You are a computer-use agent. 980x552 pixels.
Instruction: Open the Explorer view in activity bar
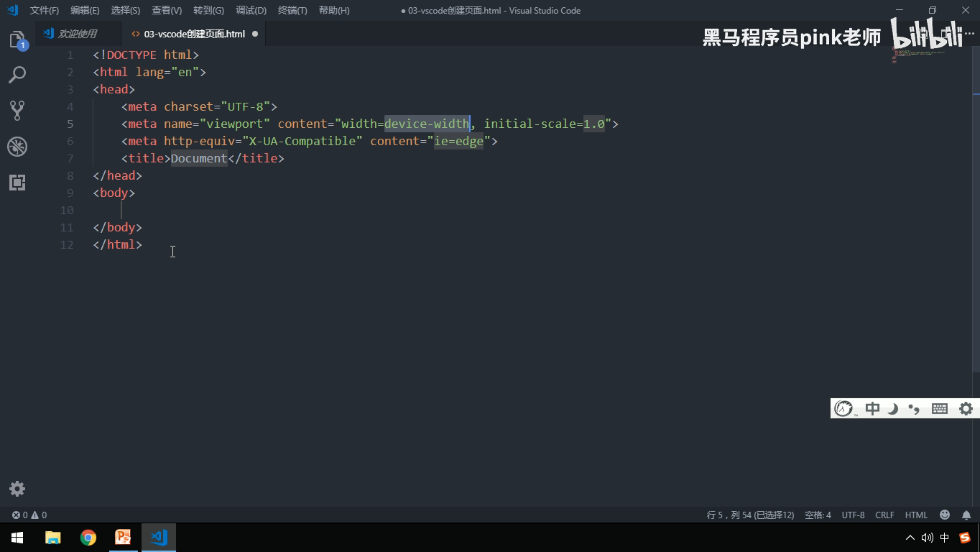17,40
